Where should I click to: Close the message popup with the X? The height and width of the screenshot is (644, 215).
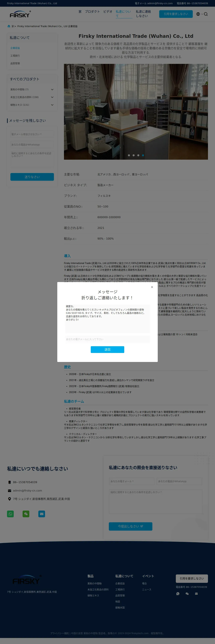click(x=152, y=287)
